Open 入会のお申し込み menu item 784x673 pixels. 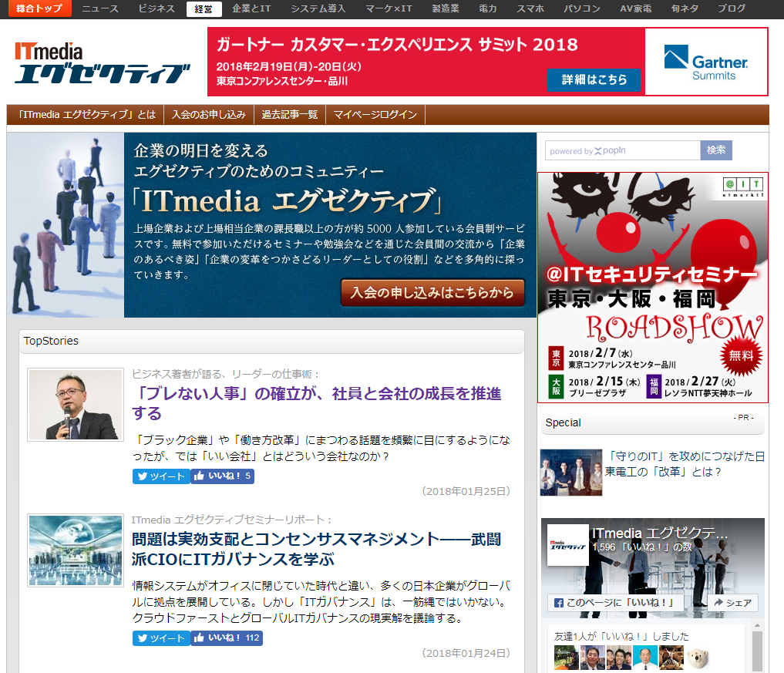[209, 115]
